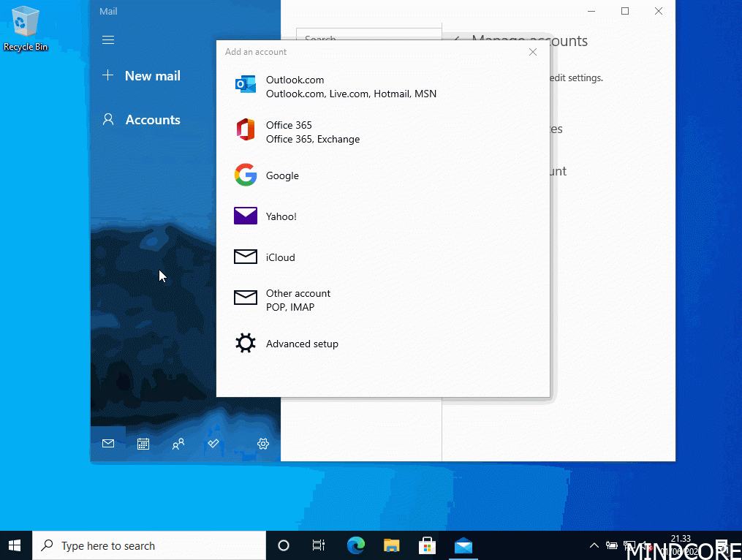Pick the Google account icon
The height and width of the screenshot is (560, 742).
(x=246, y=175)
